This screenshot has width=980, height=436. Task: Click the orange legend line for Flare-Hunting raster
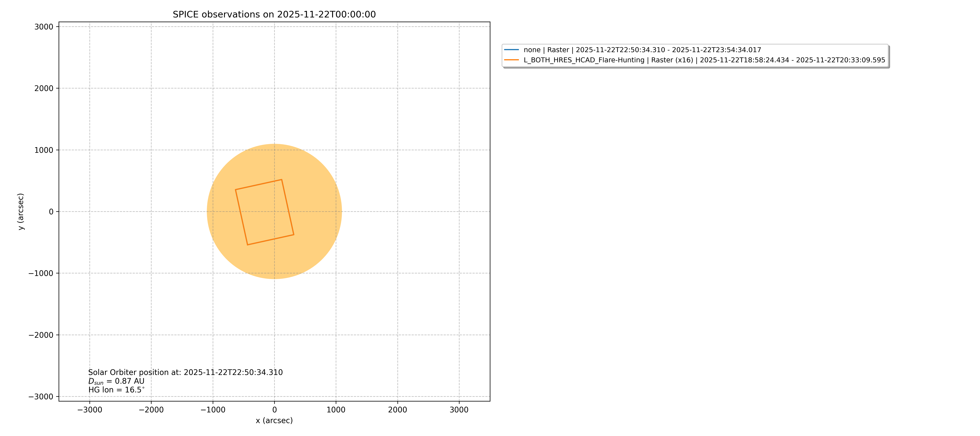511,60
